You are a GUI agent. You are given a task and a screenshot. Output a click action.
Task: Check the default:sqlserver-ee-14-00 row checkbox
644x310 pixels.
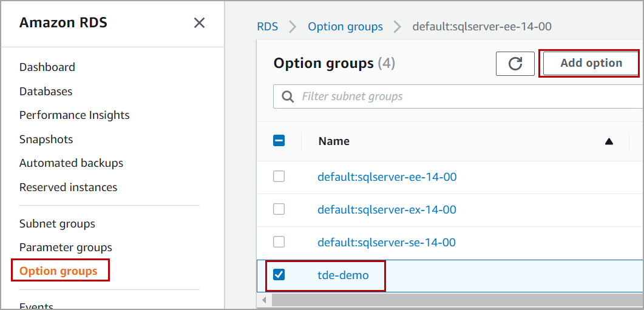pos(279,177)
